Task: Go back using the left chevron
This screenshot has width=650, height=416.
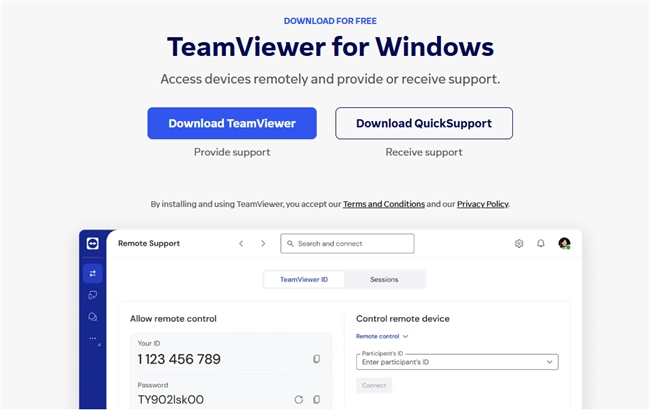Action: pyautogui.click(x=241, y=243)
